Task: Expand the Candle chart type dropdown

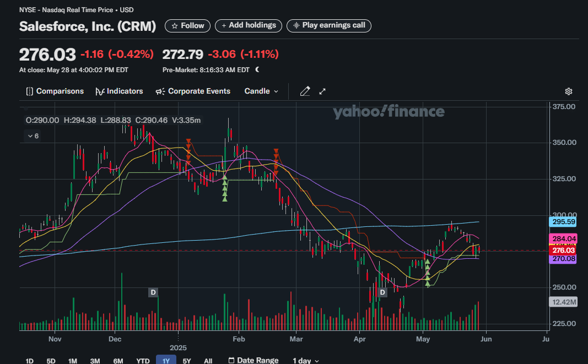Action: pyautogui.click(x=261, y=91)
